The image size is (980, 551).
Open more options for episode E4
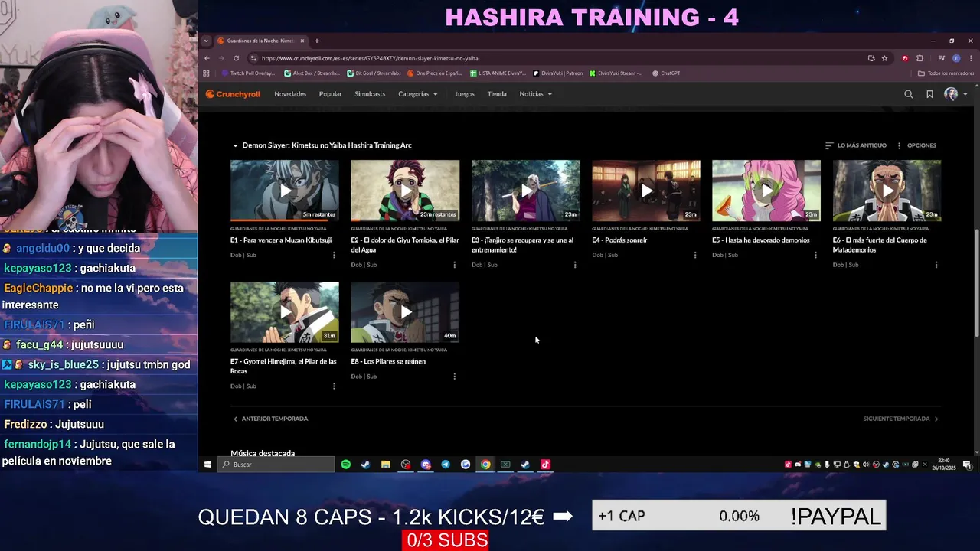(x=695, y=255)
